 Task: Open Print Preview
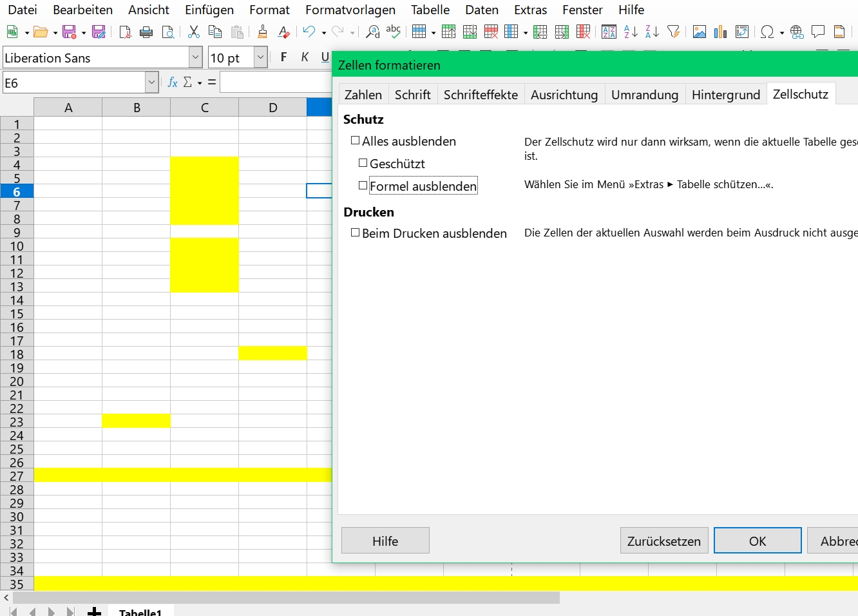coord(168,32)
